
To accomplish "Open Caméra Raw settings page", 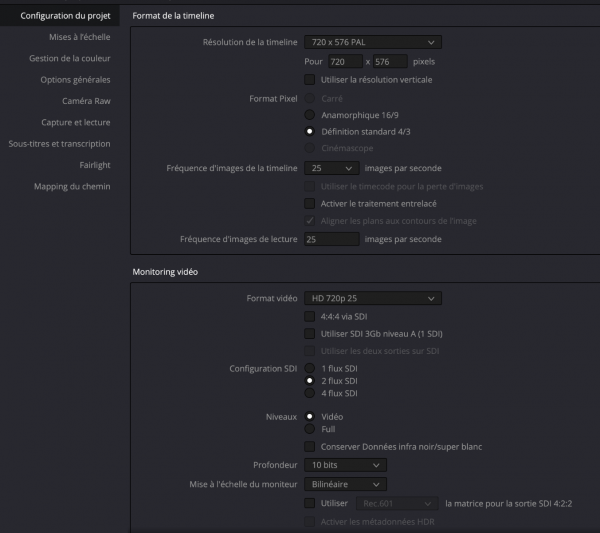I will [86, 101].
